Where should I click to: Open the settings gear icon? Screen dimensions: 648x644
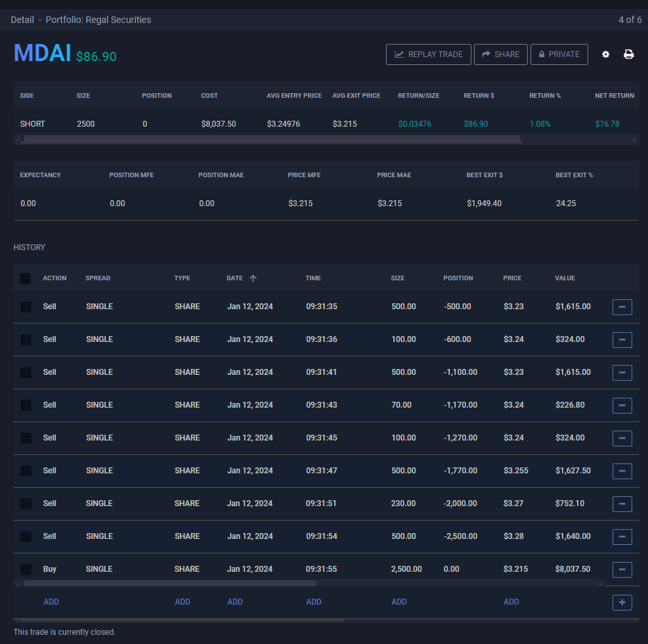(x=605, y=54)
